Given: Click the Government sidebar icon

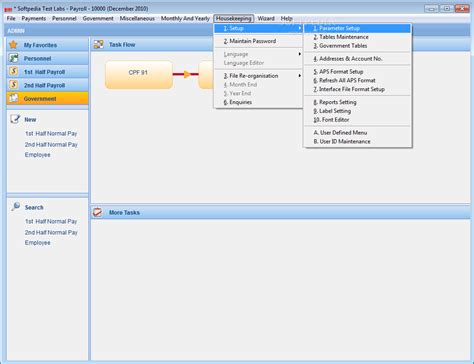Looking at the screenshot, I should click(13, 98).
